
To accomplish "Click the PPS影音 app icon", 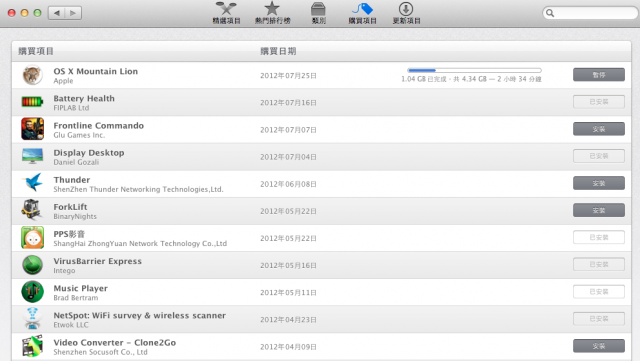I will (x=32, y=238).
